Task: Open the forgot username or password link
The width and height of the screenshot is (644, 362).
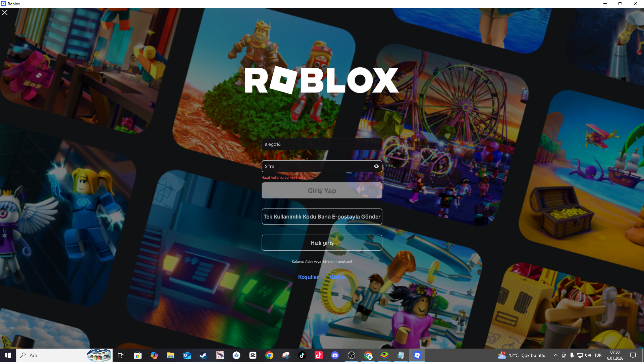Action: [322, 261]
